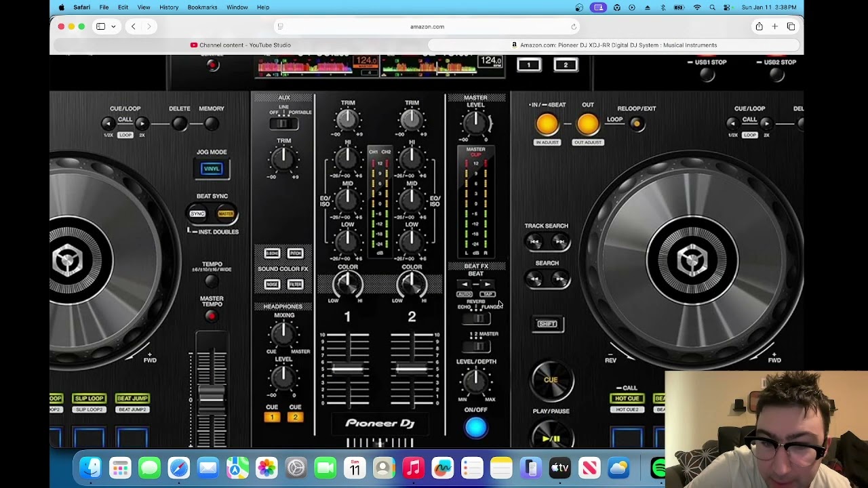Select the SLIP LOOP pad mode
Viewport: 868px width, 488px height.
point(90,399)
